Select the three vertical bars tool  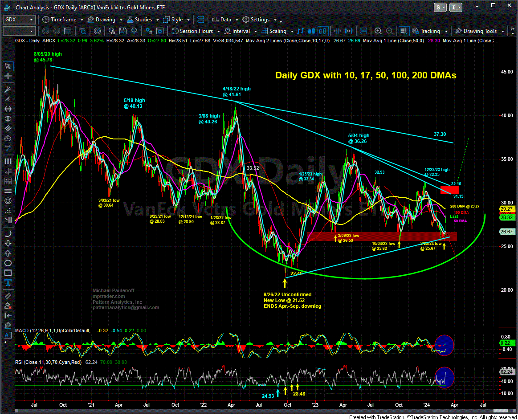click(x=8, y=161)
